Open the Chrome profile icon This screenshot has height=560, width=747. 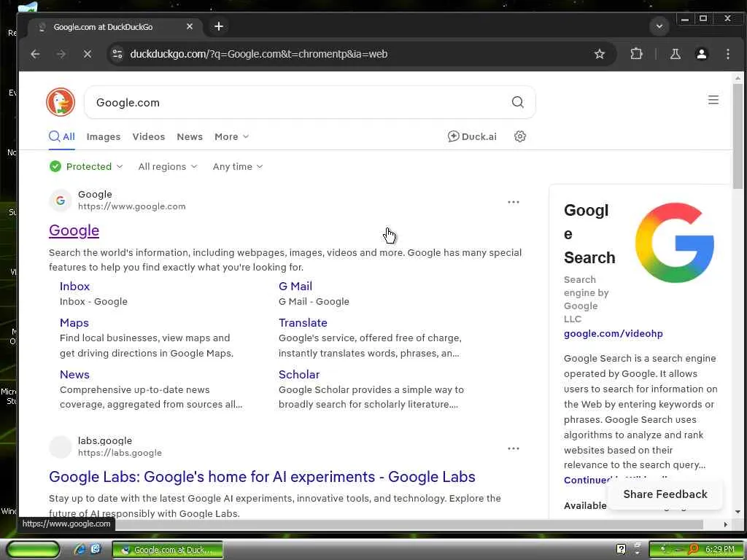[701, 54]
